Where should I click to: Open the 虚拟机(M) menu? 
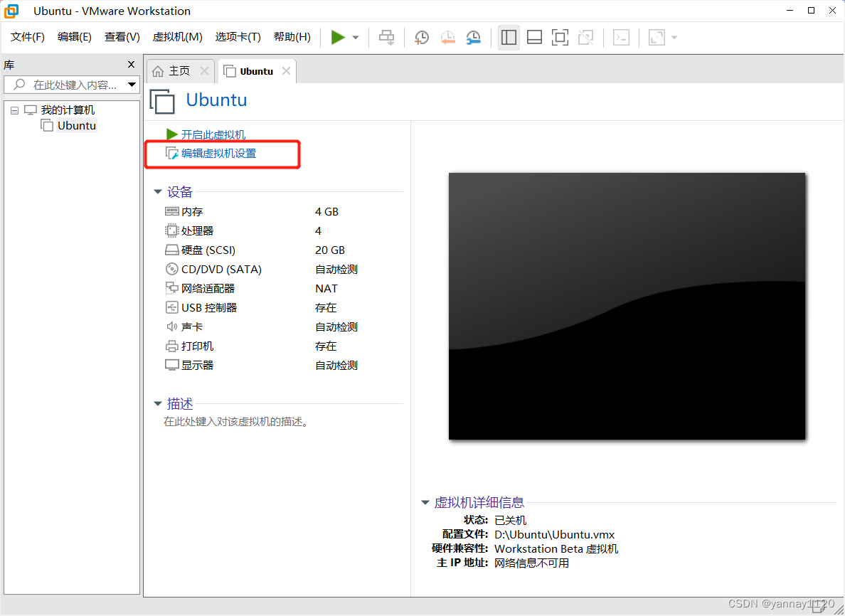pyautogui.click(x=177, y=37)
